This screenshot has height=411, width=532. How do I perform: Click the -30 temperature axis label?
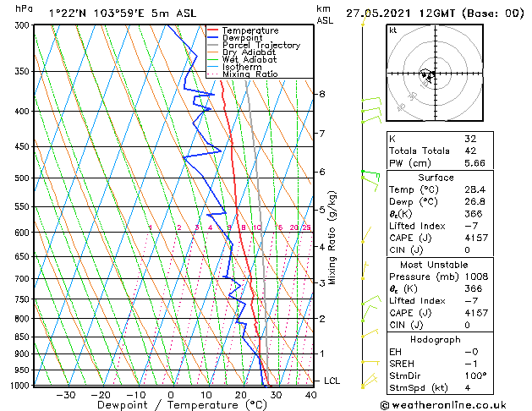click(66, 395)
